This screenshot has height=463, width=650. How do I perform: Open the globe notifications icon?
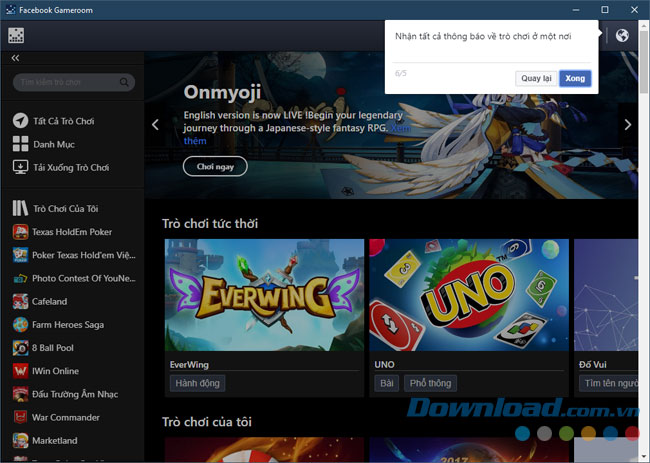coord(622,36)
